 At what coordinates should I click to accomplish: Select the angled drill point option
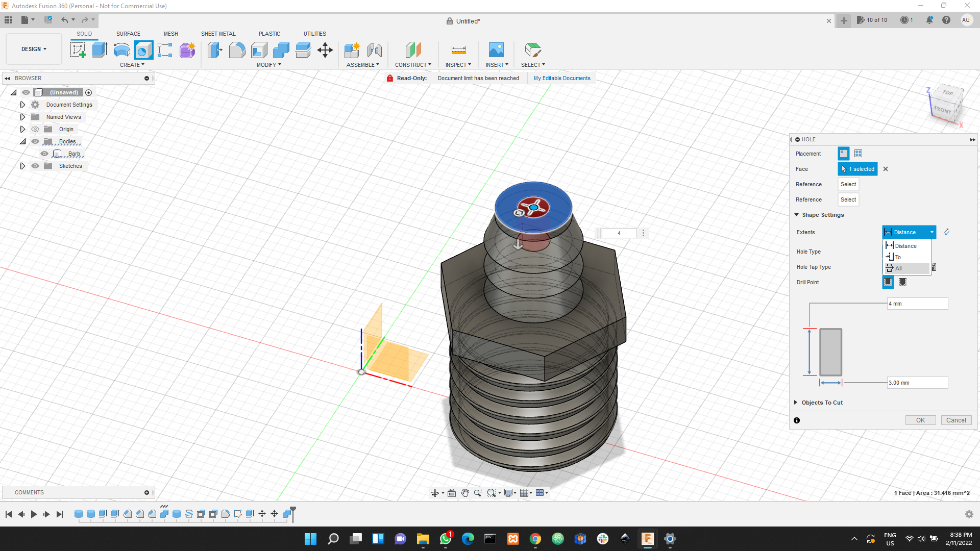tap(903, 282)
